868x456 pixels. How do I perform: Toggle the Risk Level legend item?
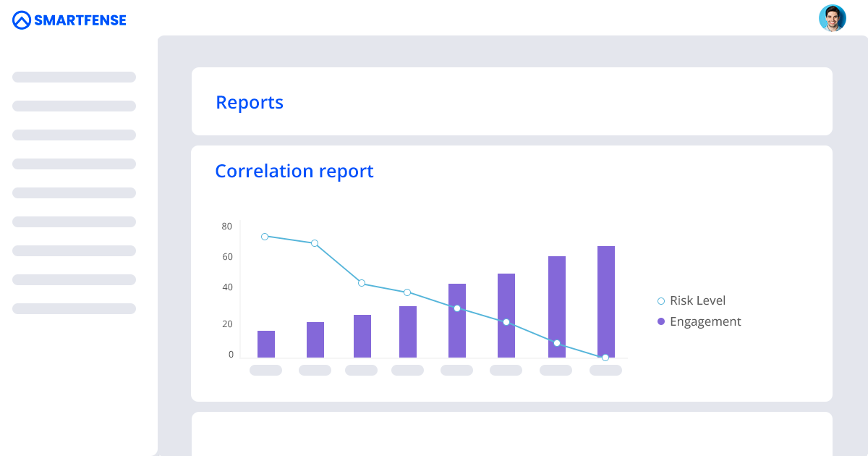click(x=692, y=300)
